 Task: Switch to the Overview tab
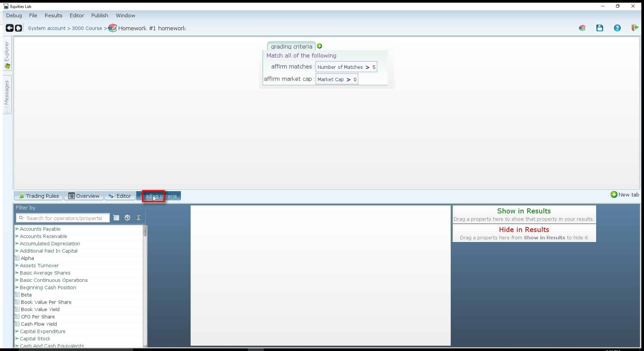click(84, 196)
